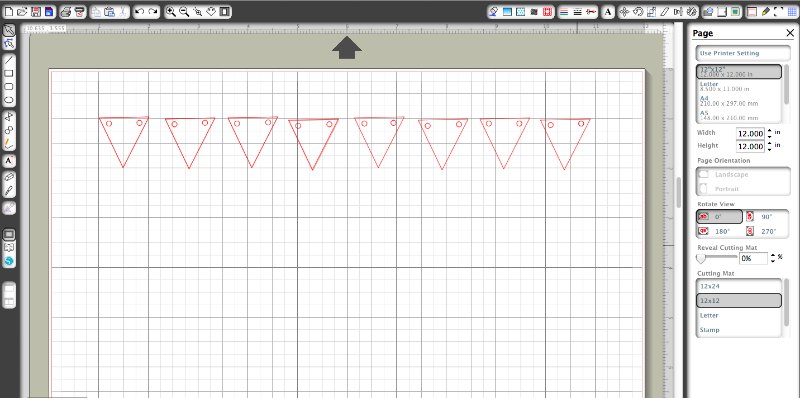Pick the Eraser tool
The height and width of the screenshot is (398, 800).
9,177
